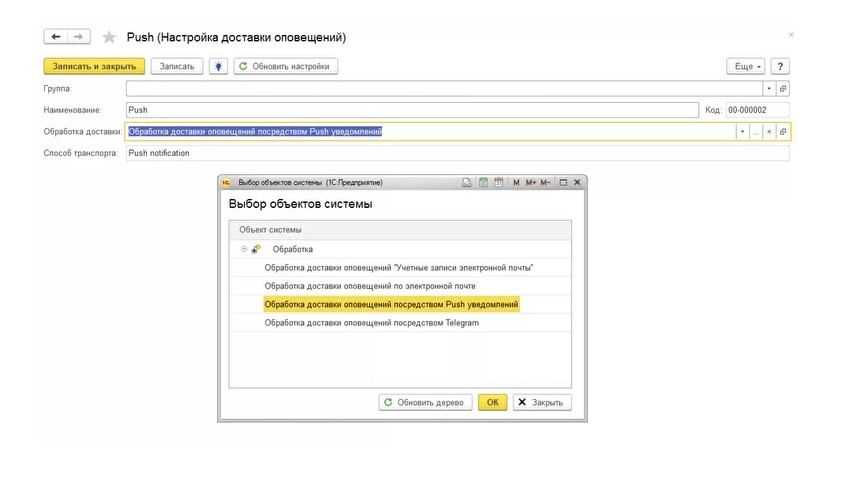This screenshot has width=856, height=483.
Task: Clear the Обработка доставки field with X
Action: (x=768, y=132)
